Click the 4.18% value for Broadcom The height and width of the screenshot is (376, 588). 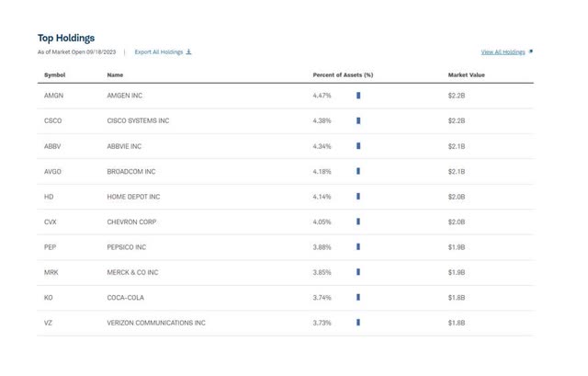pos(322,172)
